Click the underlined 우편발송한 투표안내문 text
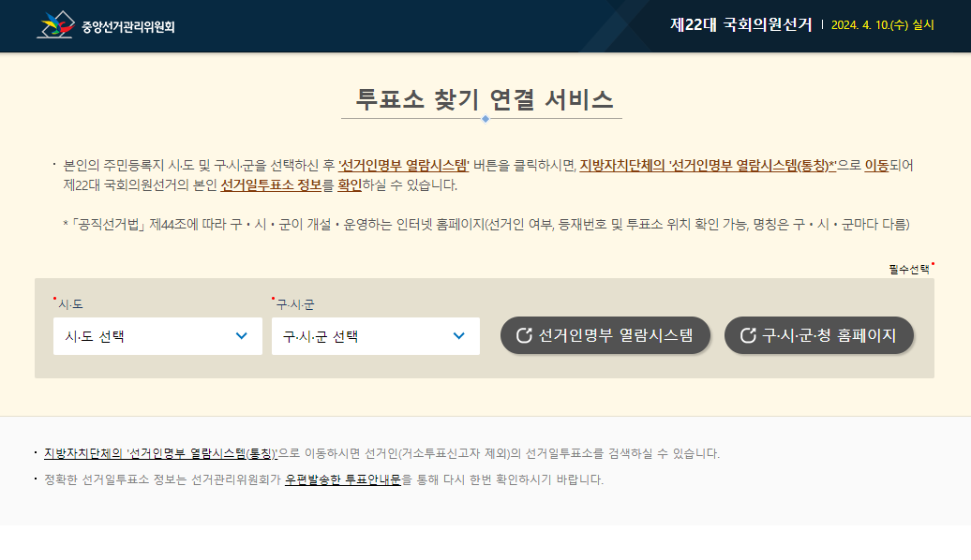Viewport: 971px width, 560px height. pos(344,479)
